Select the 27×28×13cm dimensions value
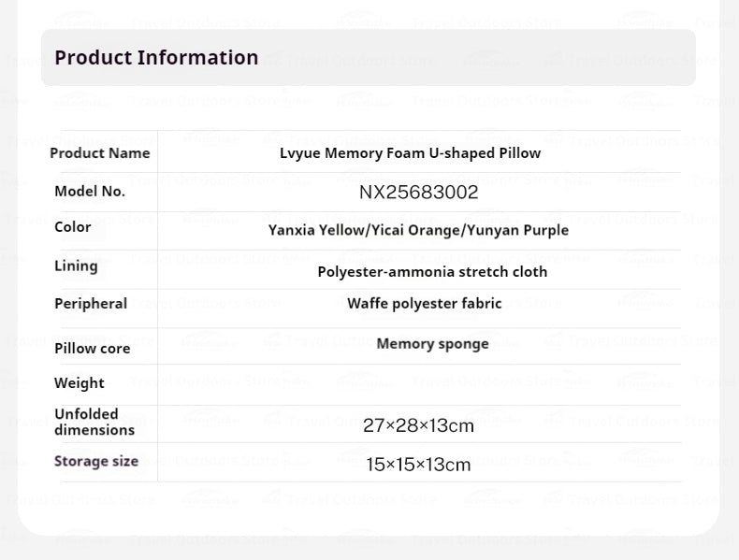Screen dimensions: 739x560 [418, 426]
